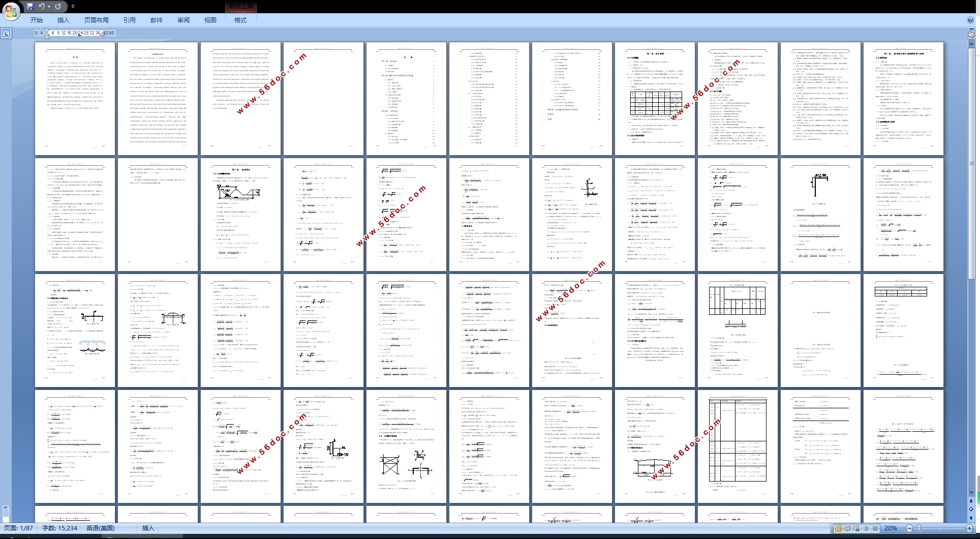Image resolution: width=980 pixels, height=539 pixels.
Task: Click the Redo/Repeat icon
Action: tap(58, 6)
